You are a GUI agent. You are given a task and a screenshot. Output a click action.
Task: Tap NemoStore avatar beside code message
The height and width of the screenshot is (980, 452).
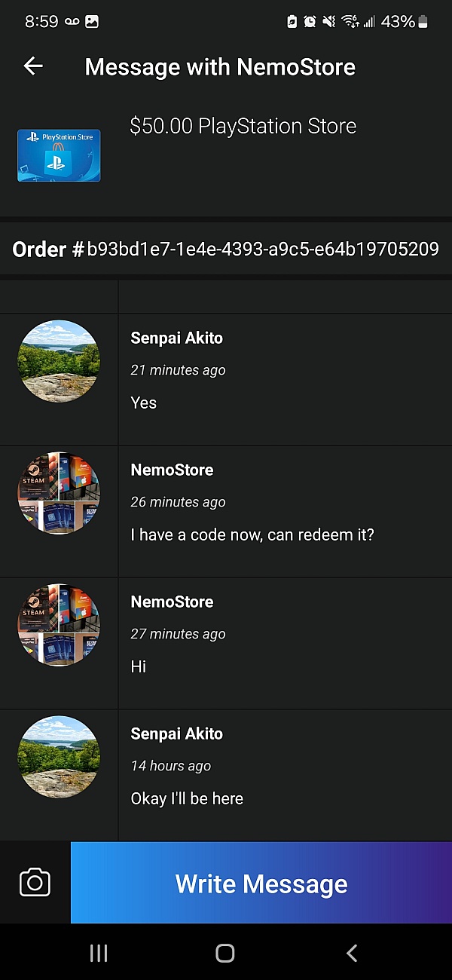pyautogui.click(x=59, y=493)
